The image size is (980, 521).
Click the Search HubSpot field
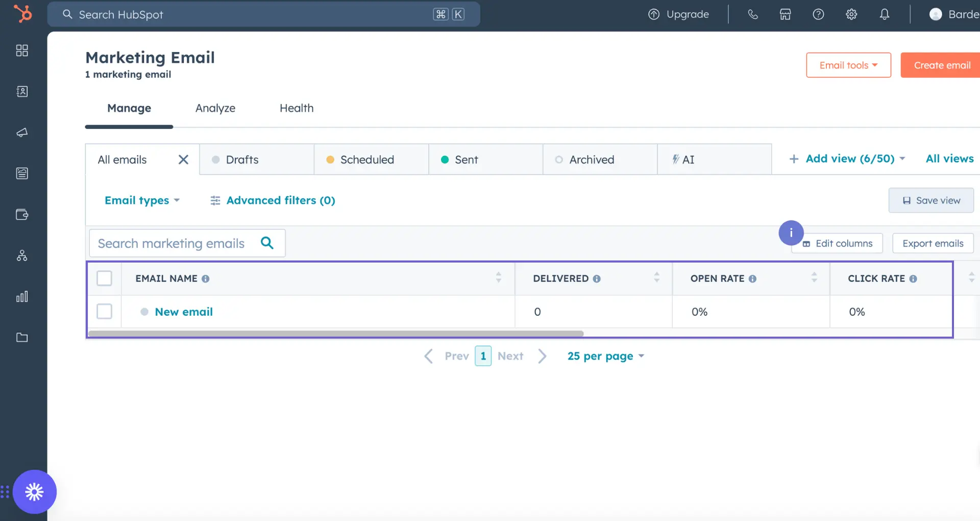pyautogui.click(x=264, y=14)
